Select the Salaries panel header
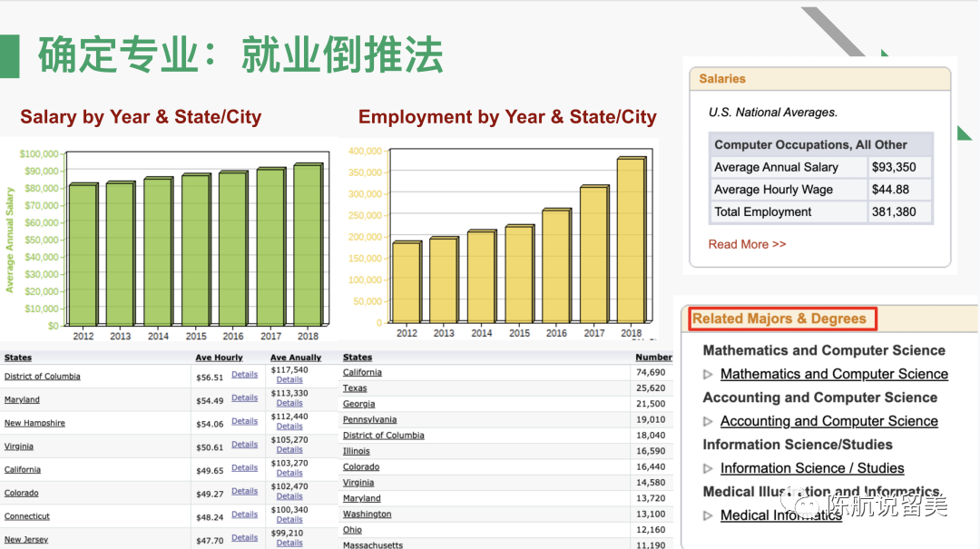Screen dimensions: 980x549 (x=722, y=79)
